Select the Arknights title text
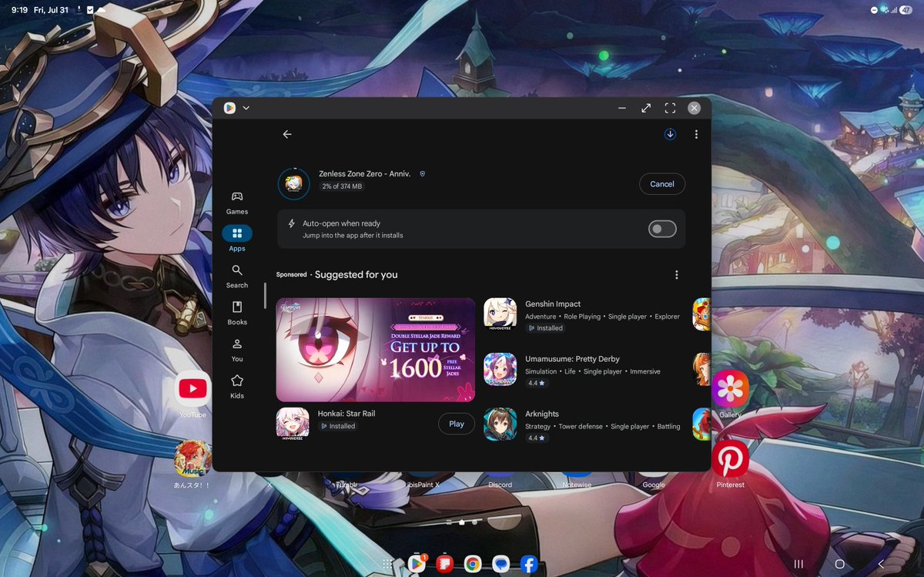Screen dimensions: 924x577 542,414
